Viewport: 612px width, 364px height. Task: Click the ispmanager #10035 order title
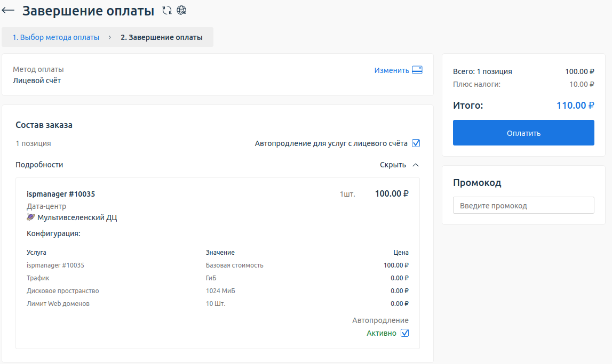click(61, 194)
